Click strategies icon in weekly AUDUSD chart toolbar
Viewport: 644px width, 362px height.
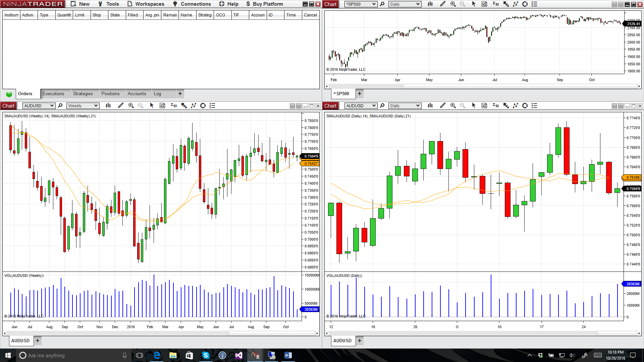pos(203,106)
